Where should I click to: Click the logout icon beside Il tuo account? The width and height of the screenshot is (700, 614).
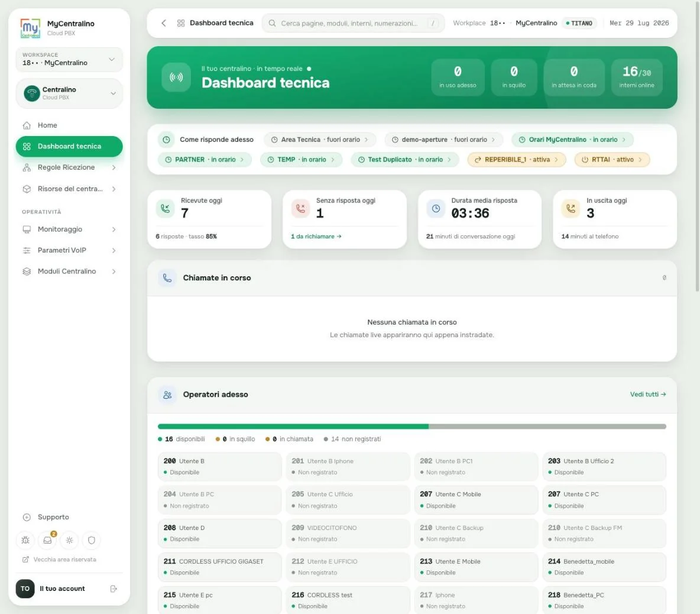[x=114, y=589]
